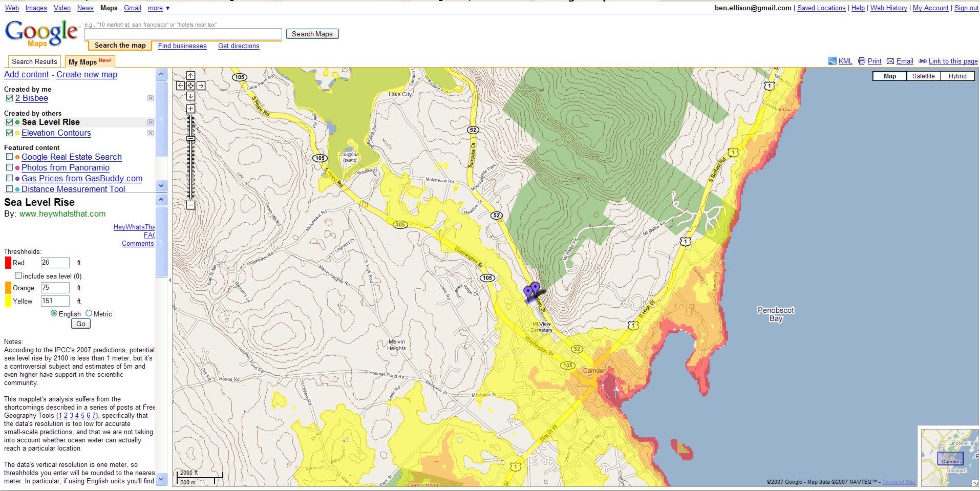980x491 pixels.
Task: Click the Orange threshold value field
Action: pyautogui.click(x=55, y=288)
